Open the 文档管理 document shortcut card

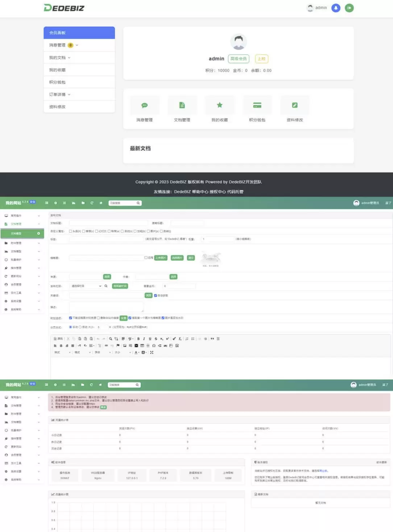click(182, 109)
